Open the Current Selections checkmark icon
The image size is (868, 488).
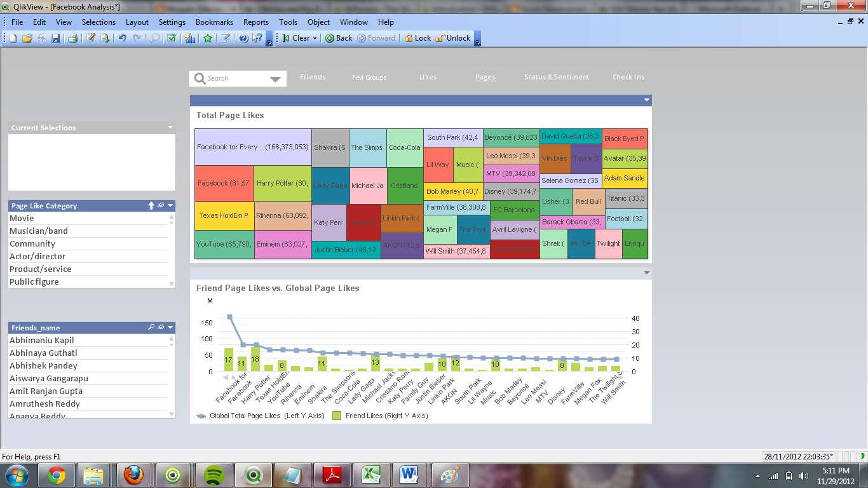click(171, 38)
